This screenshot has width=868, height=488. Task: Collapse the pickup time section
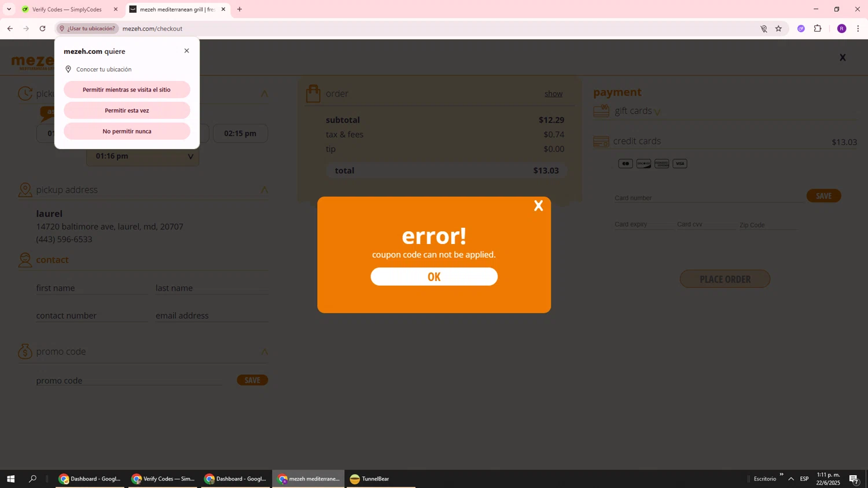coord(264,94)
